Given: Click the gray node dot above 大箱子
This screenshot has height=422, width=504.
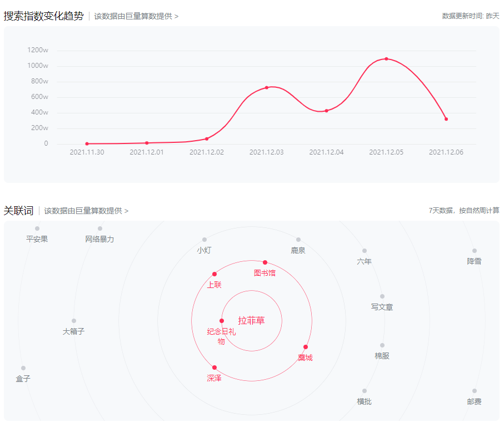Looking at the screenshot, I should (74, 321).
